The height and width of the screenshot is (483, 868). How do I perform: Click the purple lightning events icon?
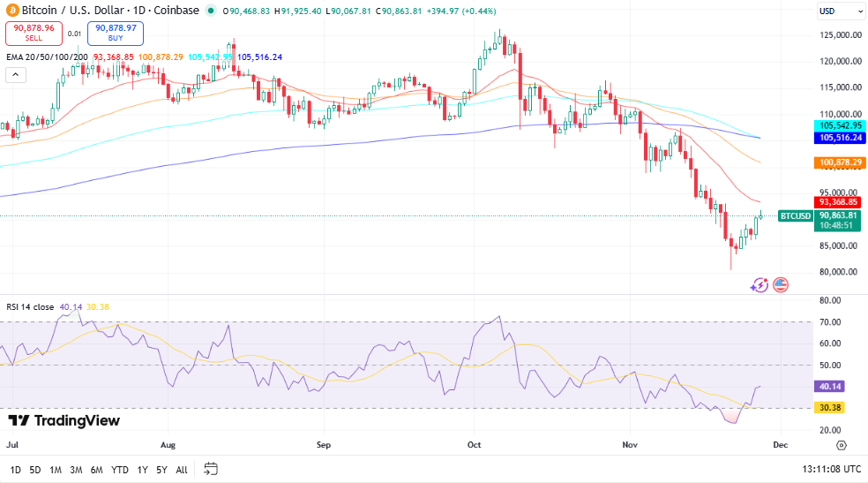pyautogui.click(x=759, y=285)
